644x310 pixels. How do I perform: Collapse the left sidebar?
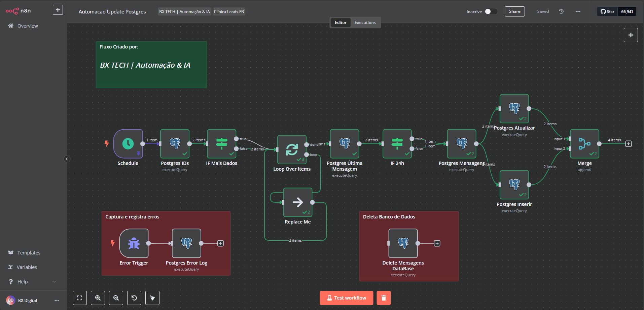coord(67,159)
